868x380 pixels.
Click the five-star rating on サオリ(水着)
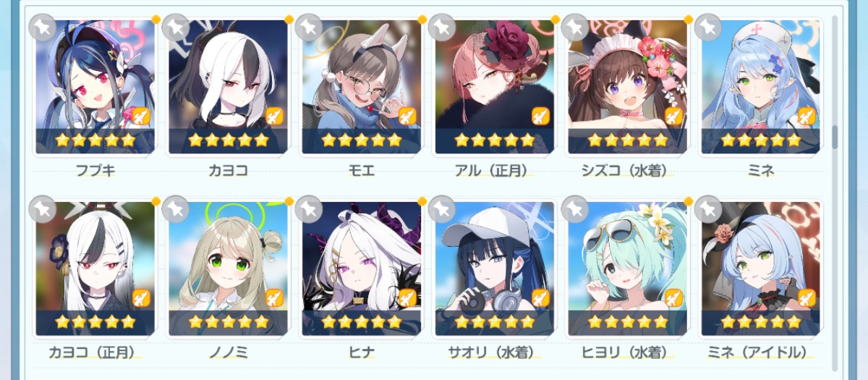(495, 322)
